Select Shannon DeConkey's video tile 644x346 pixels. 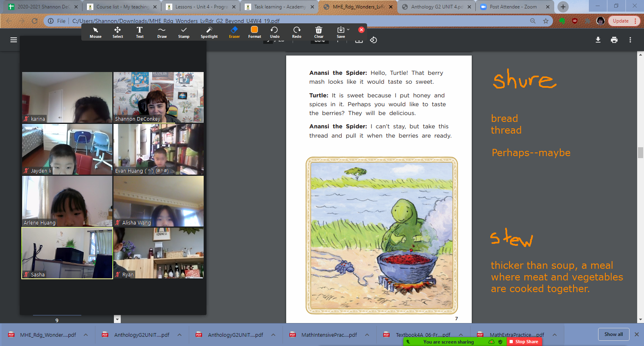(159, 97)
